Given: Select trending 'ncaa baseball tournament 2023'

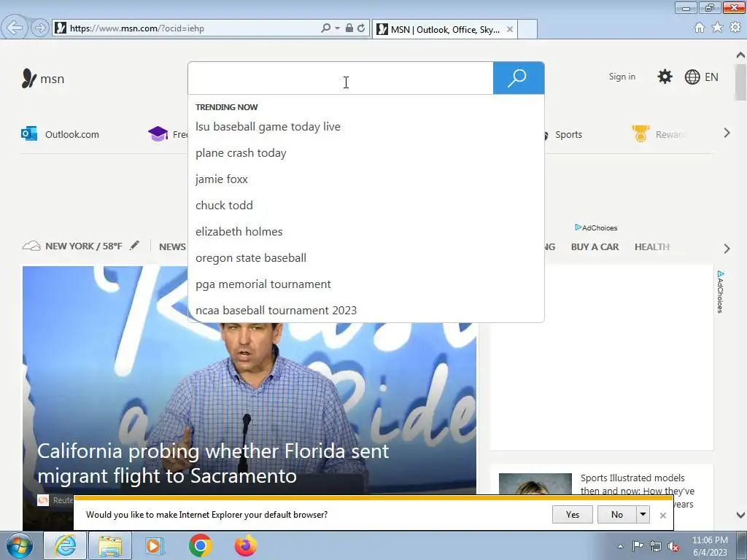Looking at the screenshot, I should pos(276,310).
